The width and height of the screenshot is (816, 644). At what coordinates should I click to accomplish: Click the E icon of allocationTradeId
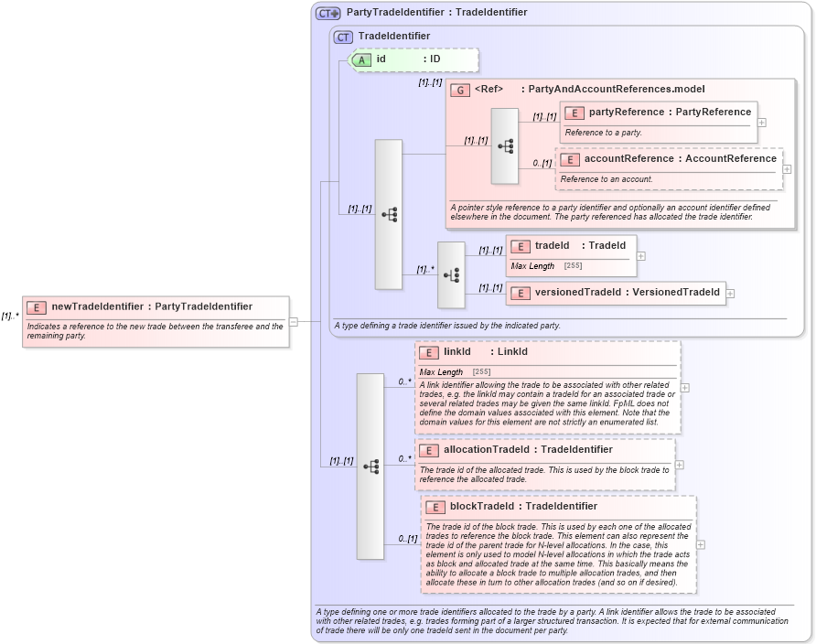click(x=428, y=450)
